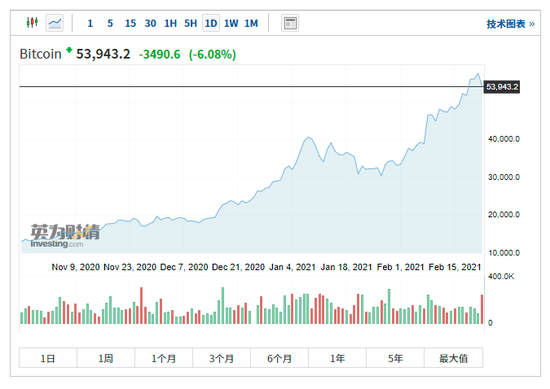This screenshot has height=389, width=550.
Task: Click the Dec 7, 2020 date label
Action: click(x=184, y=267)
